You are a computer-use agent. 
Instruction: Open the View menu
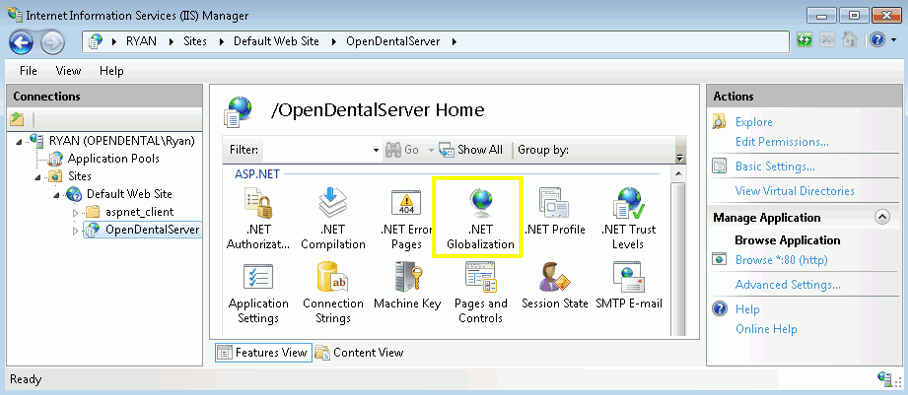(68, 71)
